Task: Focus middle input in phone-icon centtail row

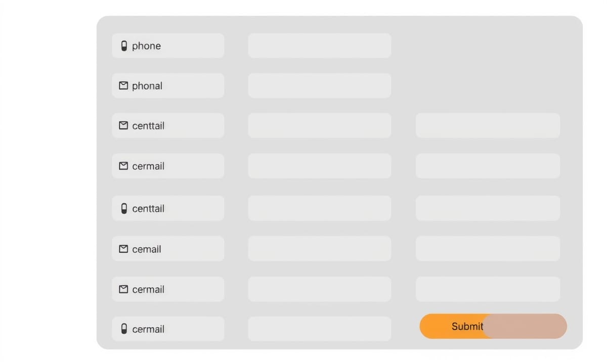Action: 319,208
